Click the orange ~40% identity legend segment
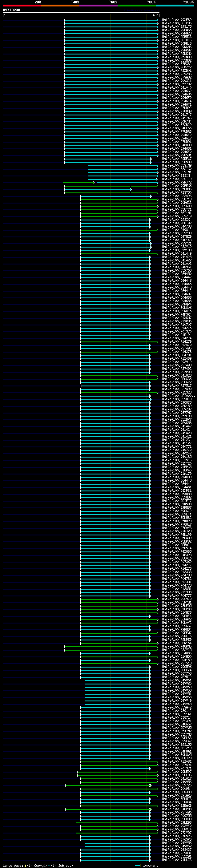197x868 pixels. (x=60, y=6)
